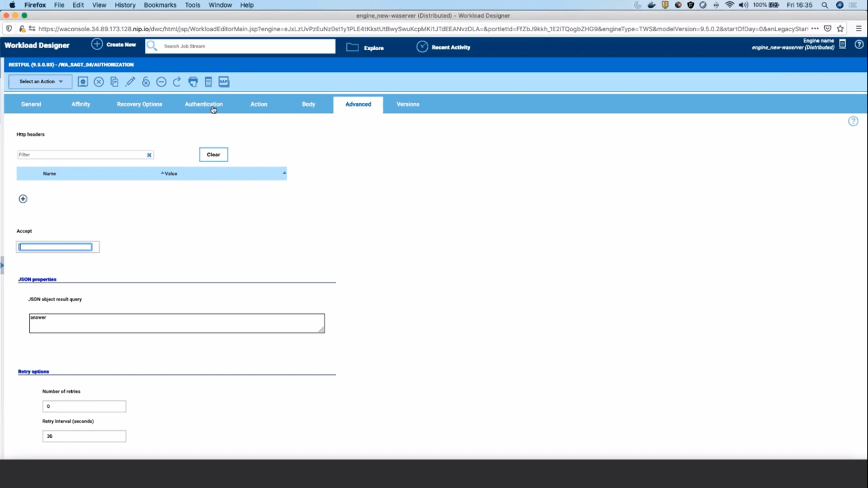Click the circled X icon in the toolbar

(x=99, y=82)
